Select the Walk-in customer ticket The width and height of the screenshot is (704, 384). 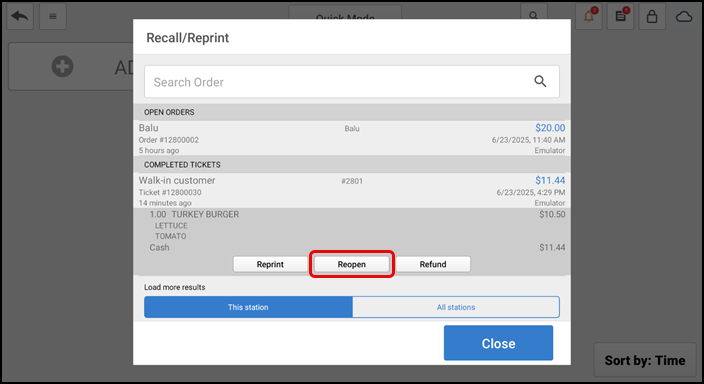coord(352,191)
